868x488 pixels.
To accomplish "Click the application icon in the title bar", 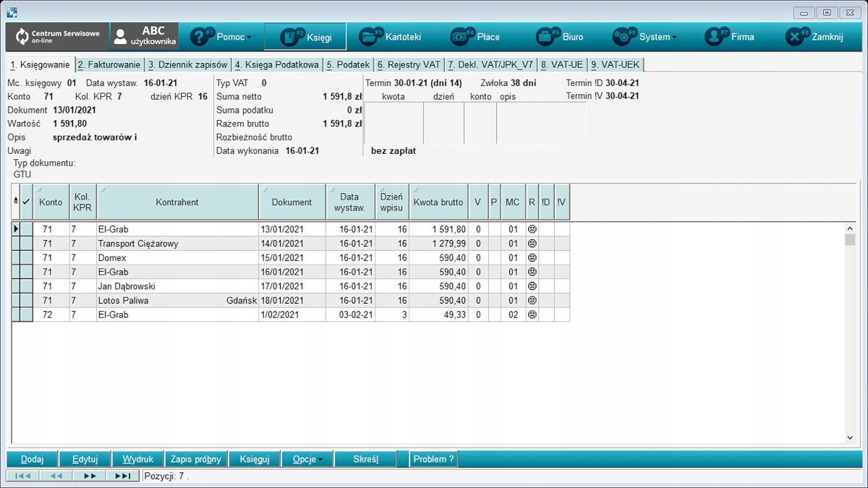I will [x=12, y=12].
